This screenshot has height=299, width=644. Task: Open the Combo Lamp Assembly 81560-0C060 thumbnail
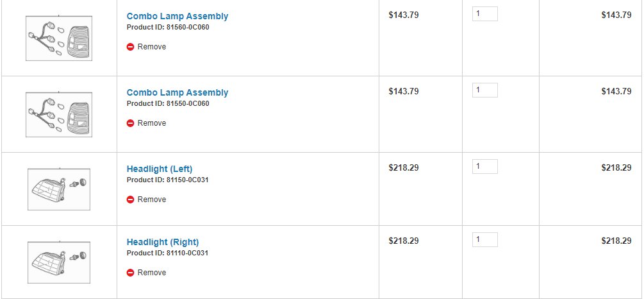click(x=59, y=38)
